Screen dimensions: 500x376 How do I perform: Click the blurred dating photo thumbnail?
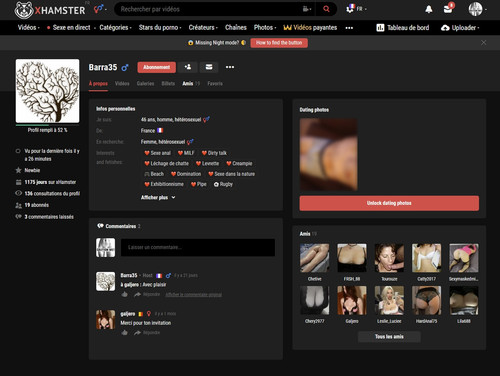click(x=328, y=155)
